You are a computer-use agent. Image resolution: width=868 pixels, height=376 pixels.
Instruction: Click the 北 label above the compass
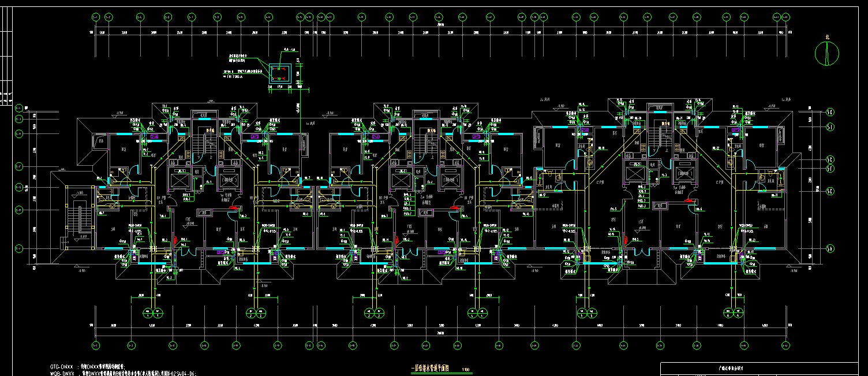point(826,37)
